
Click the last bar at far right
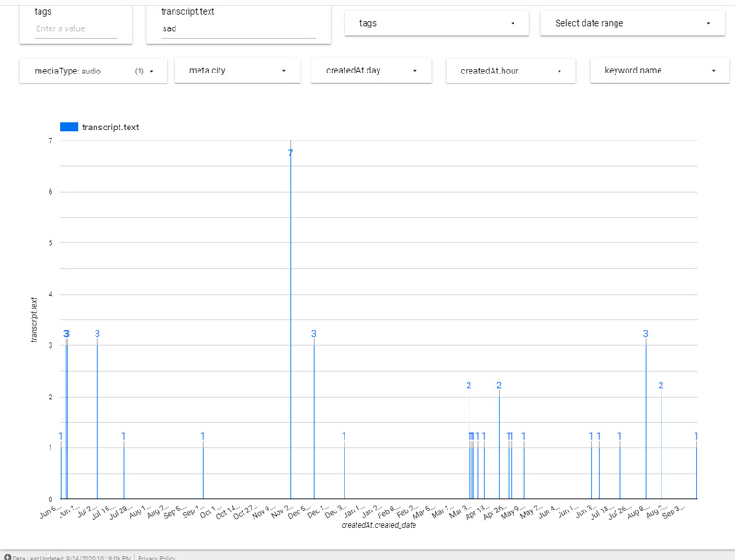[x=696, y=473]
